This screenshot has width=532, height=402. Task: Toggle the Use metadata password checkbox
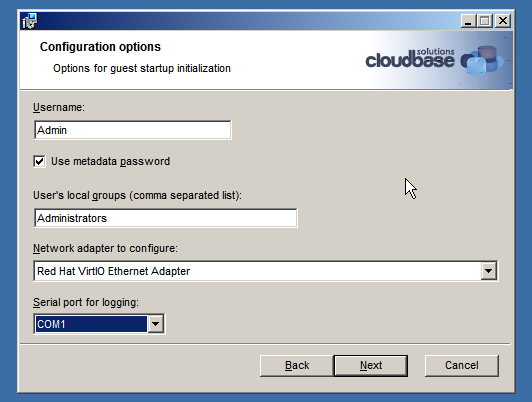[39, 161]
